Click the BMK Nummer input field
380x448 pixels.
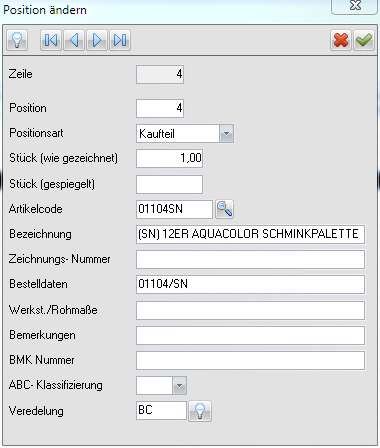pos(250,361)
